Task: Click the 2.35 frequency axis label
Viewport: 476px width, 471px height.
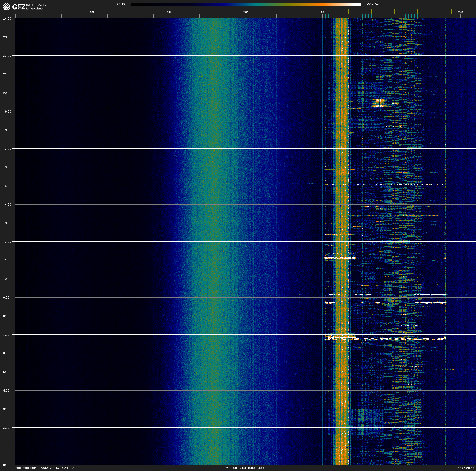Action: pos(245,12)
